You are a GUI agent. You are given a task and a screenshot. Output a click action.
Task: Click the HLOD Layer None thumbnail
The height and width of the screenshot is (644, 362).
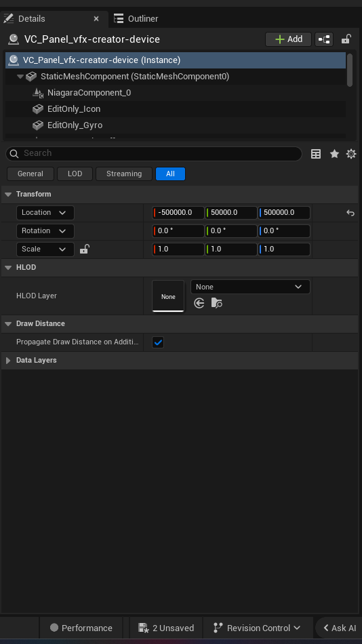click(x=168, y=296)
